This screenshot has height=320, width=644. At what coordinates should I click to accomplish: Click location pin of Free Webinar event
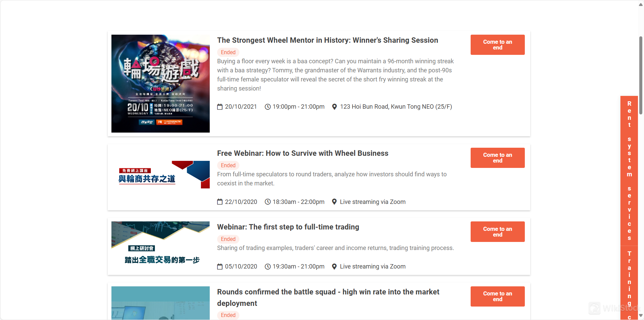(x=334, y=202)
